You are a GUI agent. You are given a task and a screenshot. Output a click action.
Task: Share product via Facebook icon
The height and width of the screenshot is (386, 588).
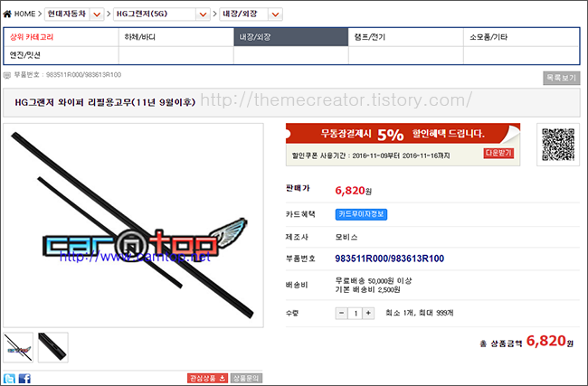click(24, 378)
